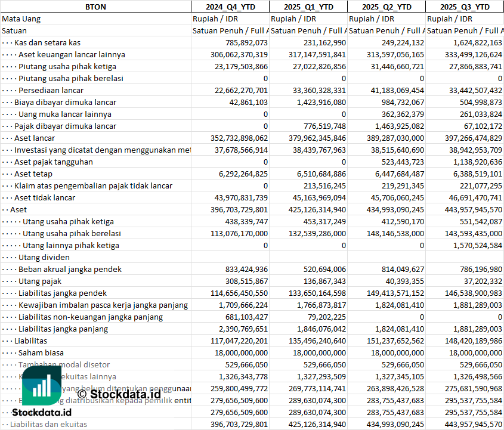Image resolution: width=504 pixels, height=430 pixels.
Task: Click the Saham biasa row label
Action: pos(41,352)
